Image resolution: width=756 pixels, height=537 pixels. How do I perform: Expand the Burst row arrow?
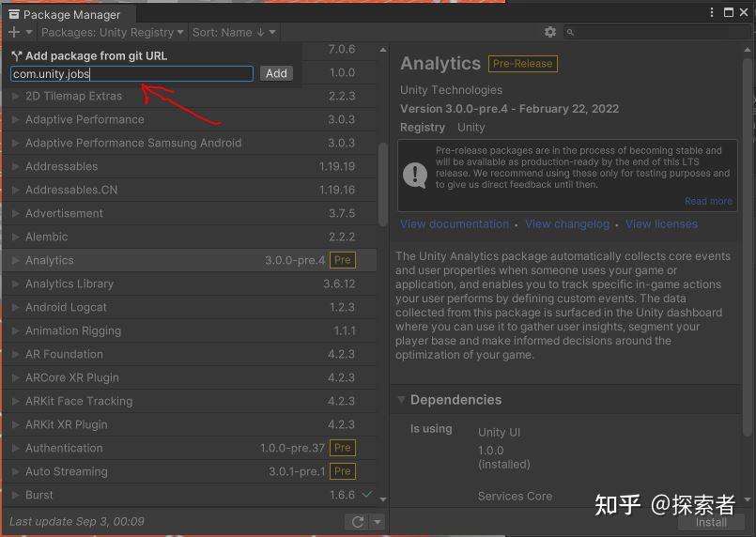coord(15,495)
